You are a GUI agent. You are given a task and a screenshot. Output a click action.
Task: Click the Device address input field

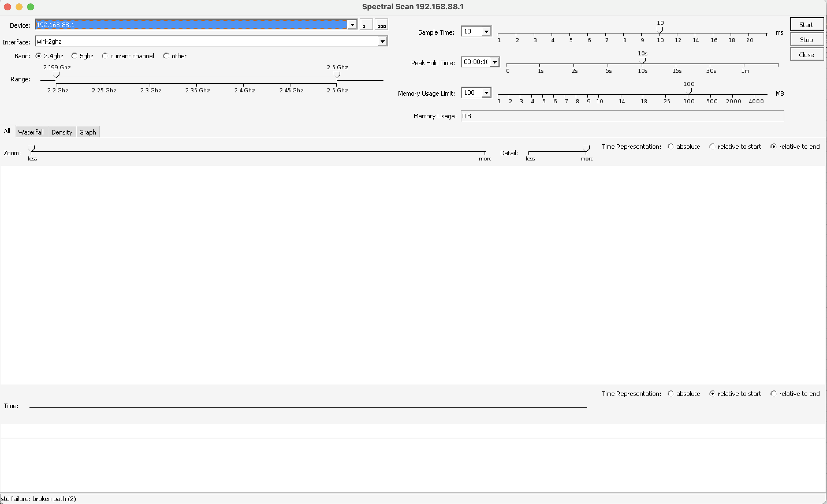pyautogui.click(x=191, y=25)
